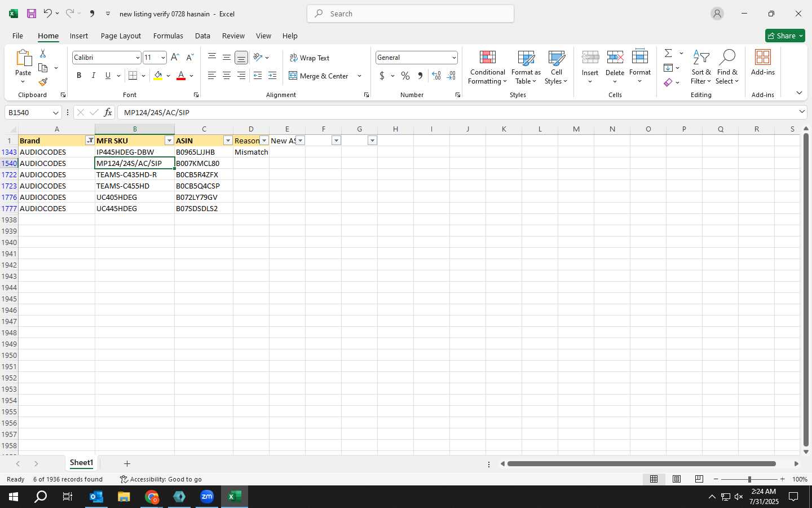Open the File menu tab

17,36
